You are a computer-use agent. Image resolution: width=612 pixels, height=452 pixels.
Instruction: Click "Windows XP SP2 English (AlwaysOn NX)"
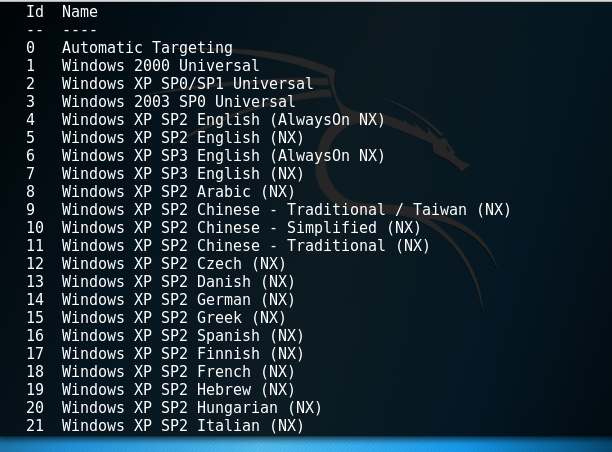(x=223, y=120)
